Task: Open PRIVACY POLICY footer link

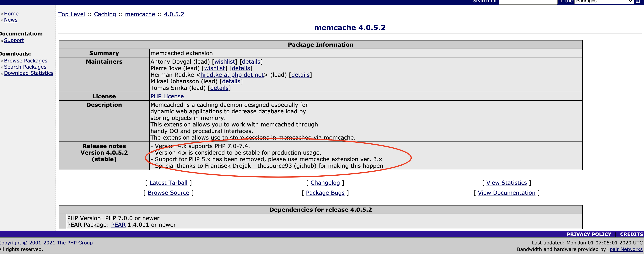Action: coord(589,234)
